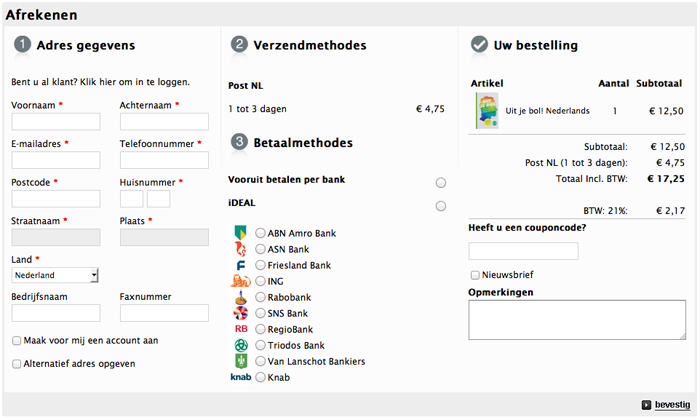Enable 'Maak voor mij een account aan' checkbox
Viewport: 700px width, 420px height.
17,341
